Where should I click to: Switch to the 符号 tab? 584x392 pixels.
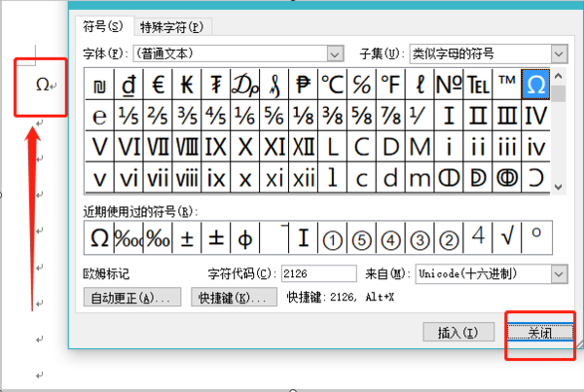point(103,26)
